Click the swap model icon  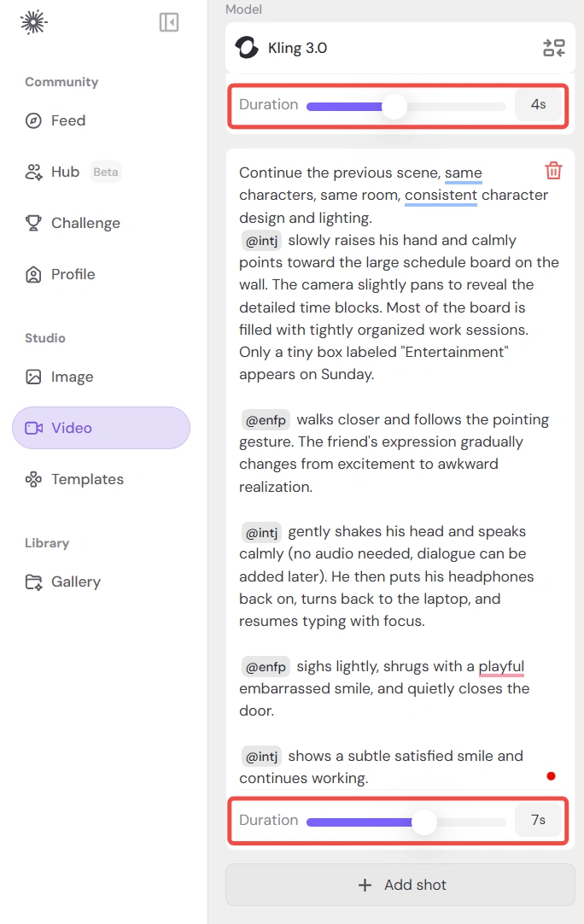pos(553,48)
